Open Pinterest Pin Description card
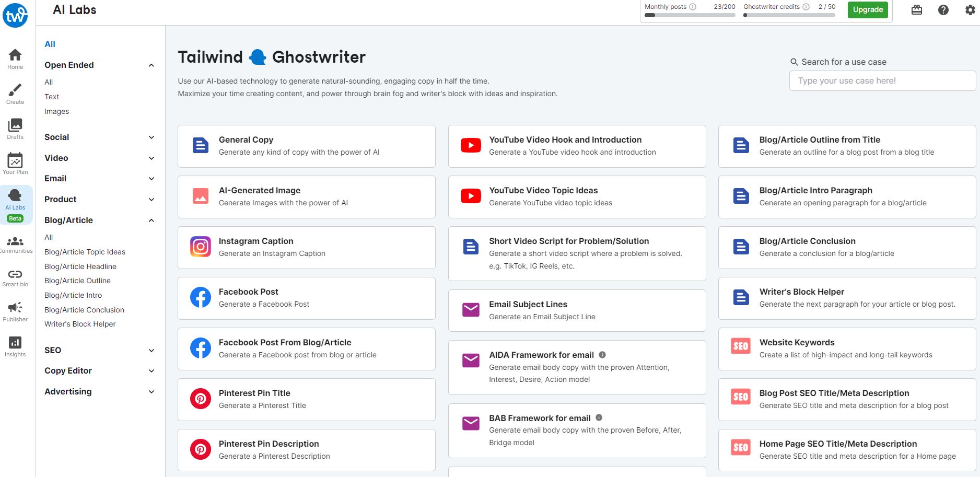 coord(307,450)
